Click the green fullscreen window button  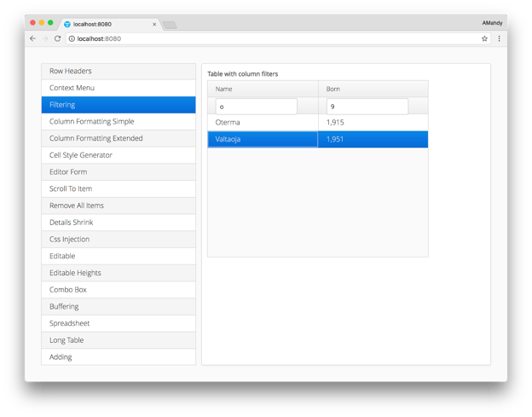click(50, 23)
